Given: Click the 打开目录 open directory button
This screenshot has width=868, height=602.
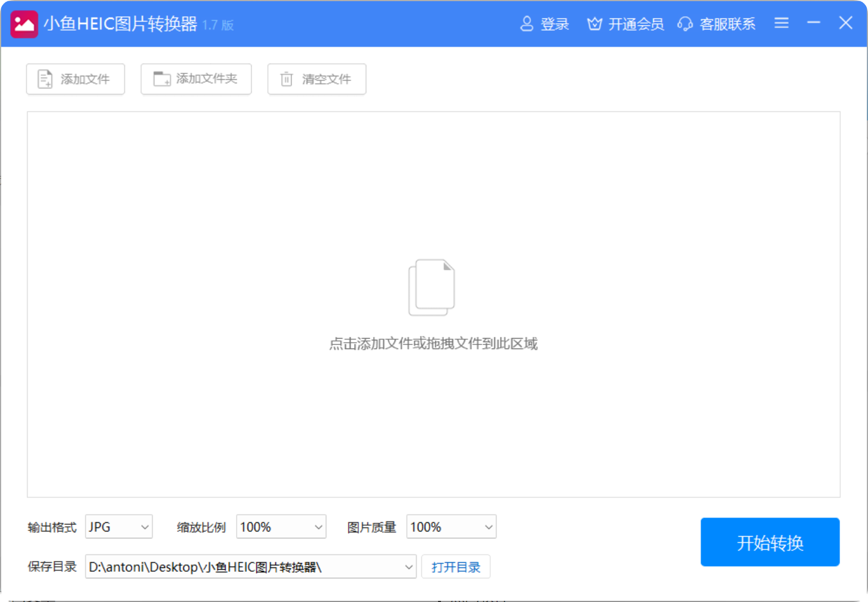Looking at the screenshot, I should [x=456, y=567].
